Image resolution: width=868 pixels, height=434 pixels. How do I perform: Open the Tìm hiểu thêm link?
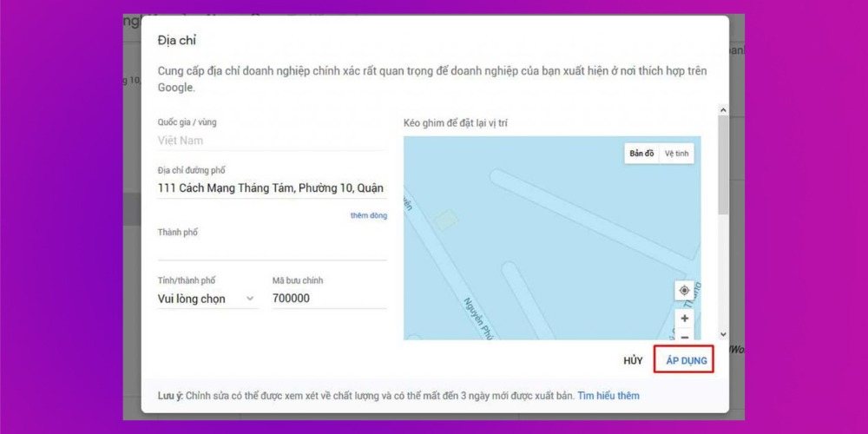tap(608, 396)
